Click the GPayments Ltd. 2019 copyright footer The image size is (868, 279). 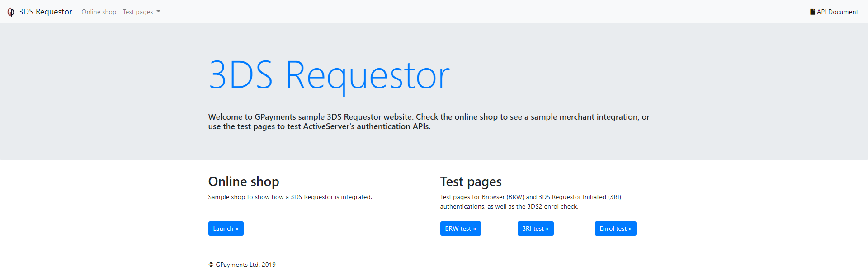tap(242, 265)
